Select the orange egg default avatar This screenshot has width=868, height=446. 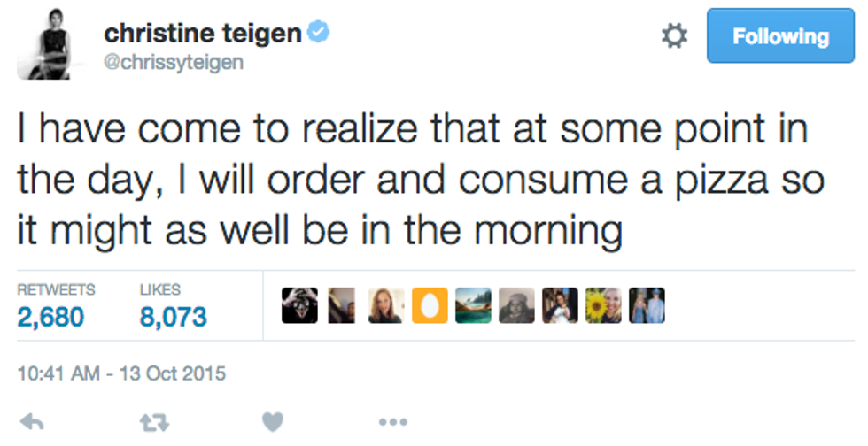point(429,305)
